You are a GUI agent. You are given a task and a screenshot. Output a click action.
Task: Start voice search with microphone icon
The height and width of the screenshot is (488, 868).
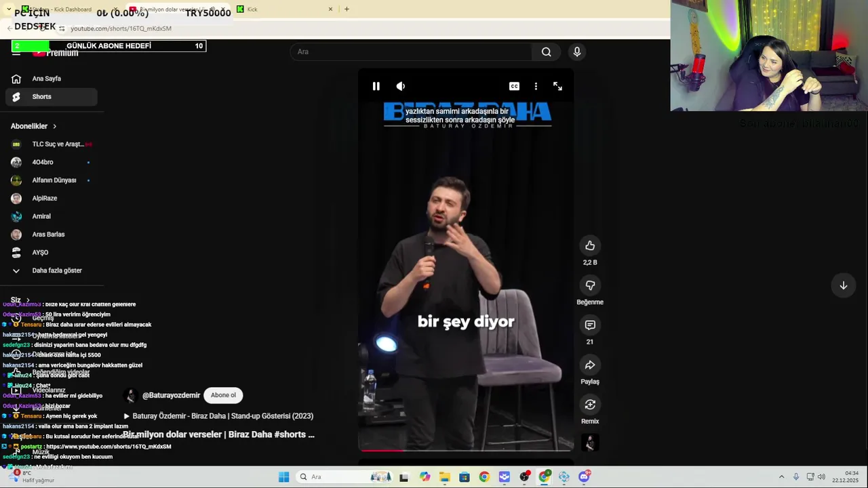click(577, 52)
